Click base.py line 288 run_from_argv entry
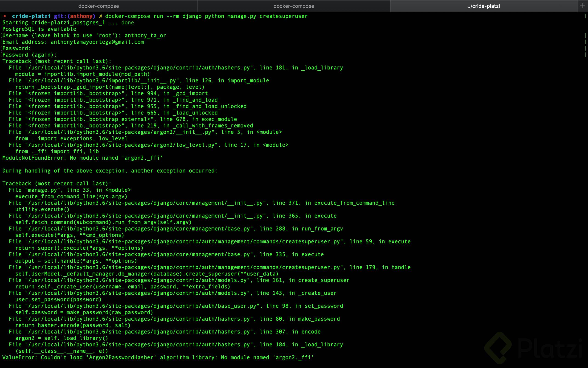The image size is (588, 368). [176, 229]
